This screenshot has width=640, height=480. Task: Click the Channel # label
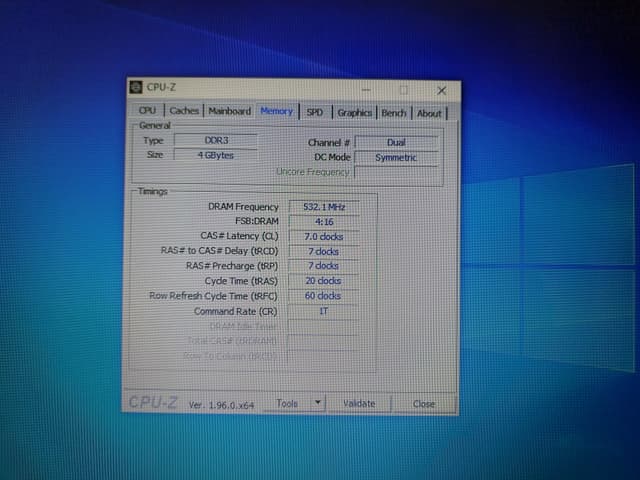[x=329, y=143]
